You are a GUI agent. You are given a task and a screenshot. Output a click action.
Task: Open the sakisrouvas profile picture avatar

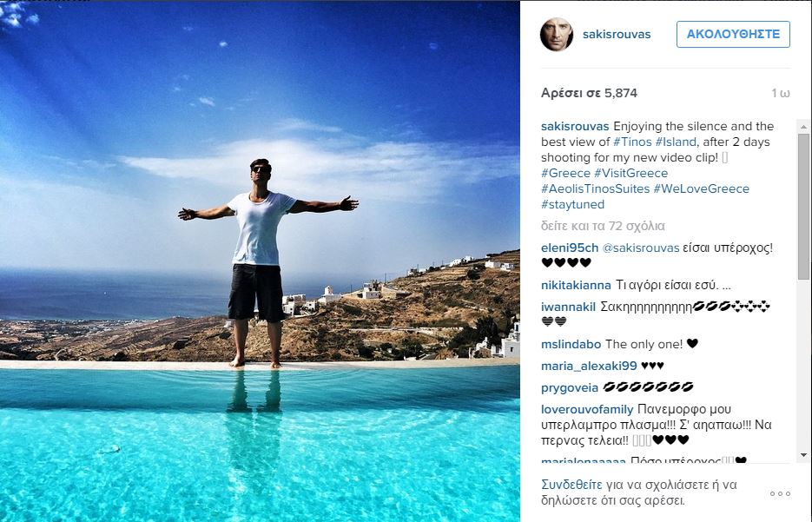(557, 34)
